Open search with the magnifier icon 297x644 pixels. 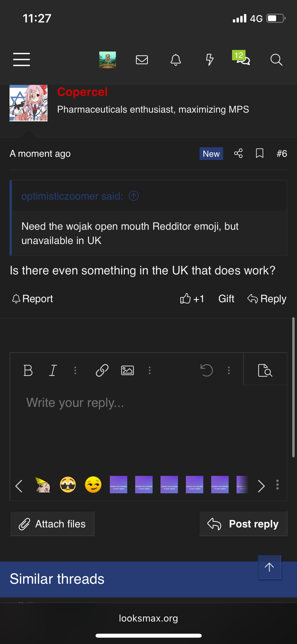276,60
